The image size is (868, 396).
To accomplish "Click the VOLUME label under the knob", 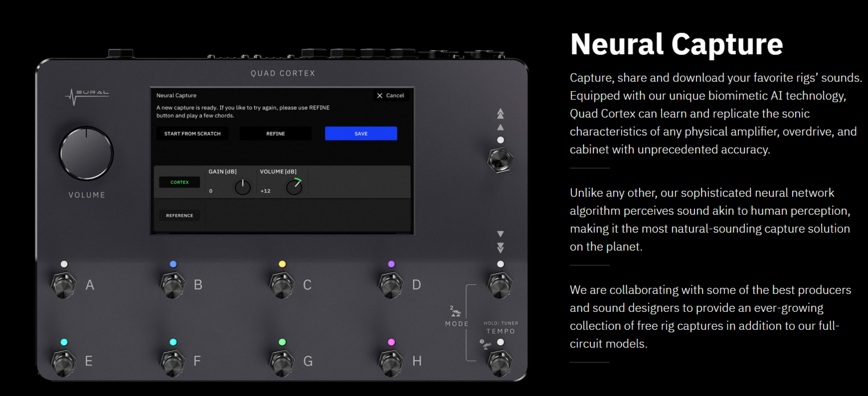I will (87, 195).
